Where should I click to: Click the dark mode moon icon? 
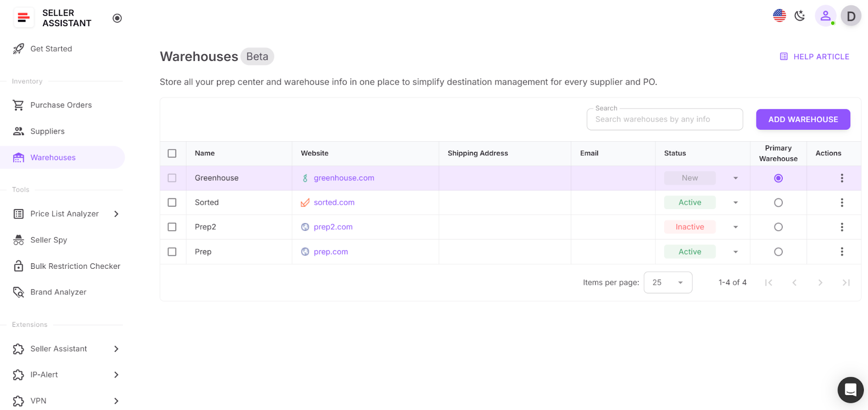tap(800, 16)
